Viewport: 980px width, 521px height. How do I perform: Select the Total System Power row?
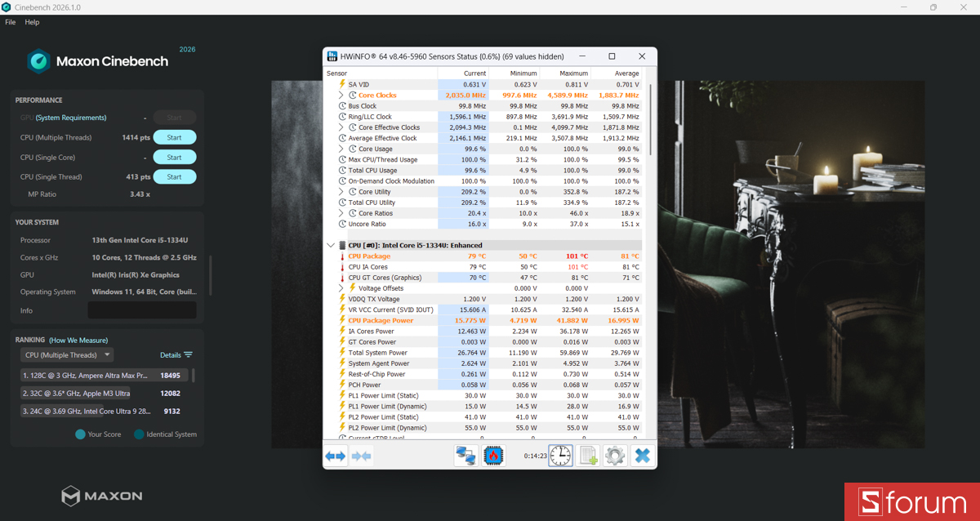(x=483, y=353)
